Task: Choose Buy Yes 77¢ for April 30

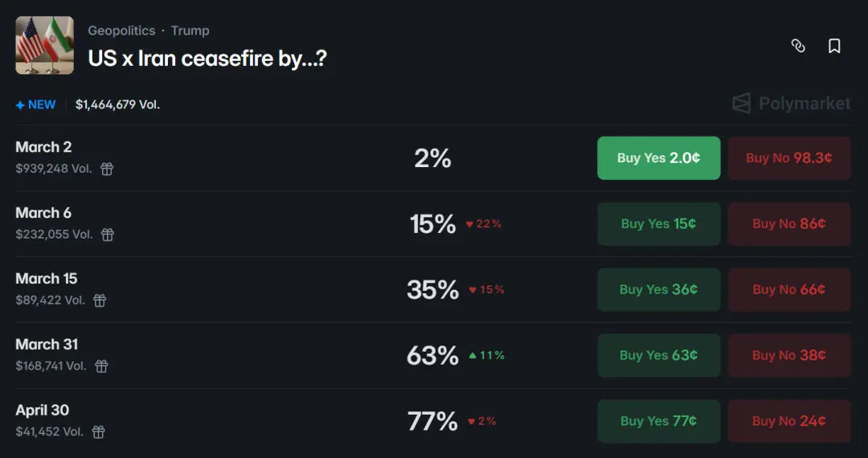Action: 658,421
